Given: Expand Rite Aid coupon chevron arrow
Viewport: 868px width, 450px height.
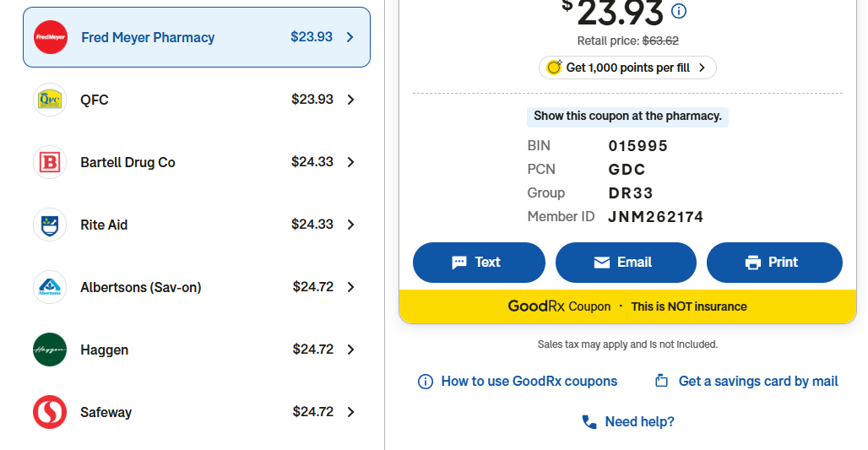Looking at the screenshot, I should pyautogui.click(x=351, y=225).
